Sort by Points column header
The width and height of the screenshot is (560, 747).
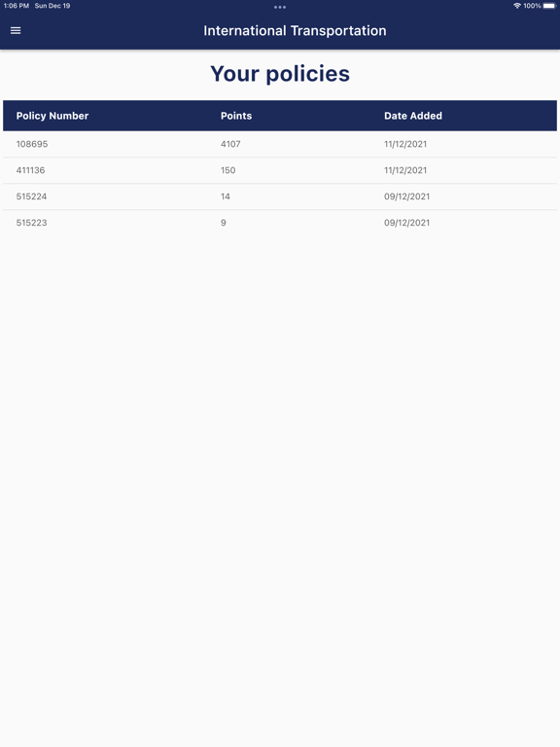(x=236, y=116)
